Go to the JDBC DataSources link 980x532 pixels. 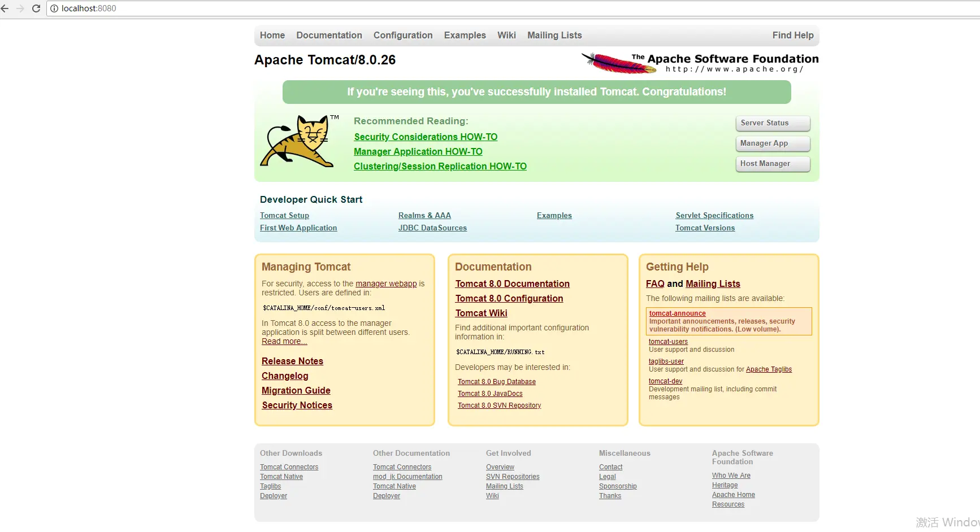[x=432, y=228]
